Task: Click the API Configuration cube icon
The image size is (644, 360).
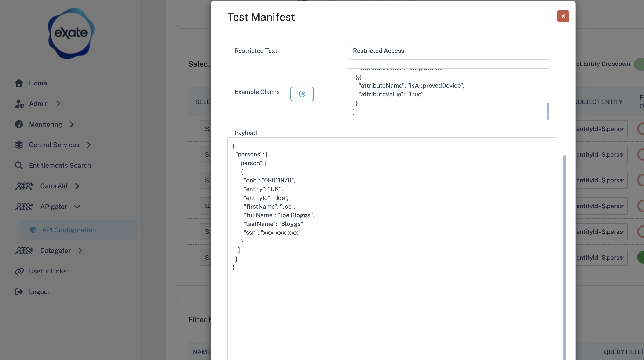Action: pyautogui.click(x=33, y=230)
